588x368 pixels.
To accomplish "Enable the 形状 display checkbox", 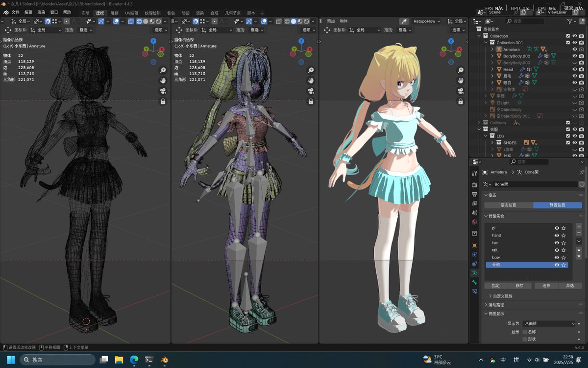I will point(525,339).
